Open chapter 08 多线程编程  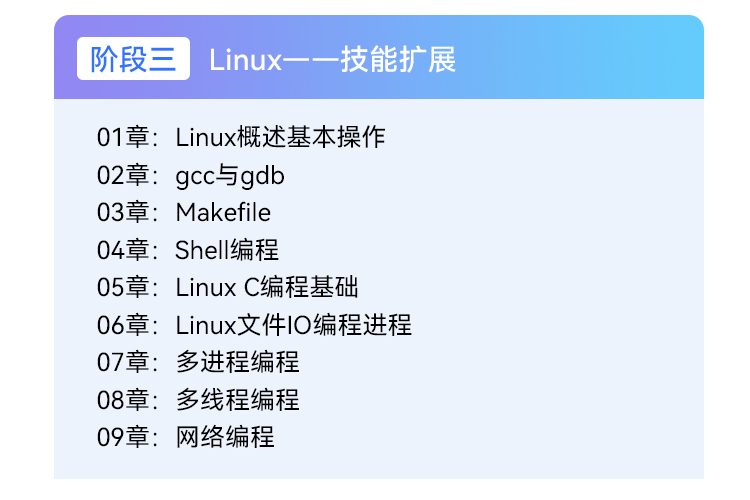[x=199, y=400]
